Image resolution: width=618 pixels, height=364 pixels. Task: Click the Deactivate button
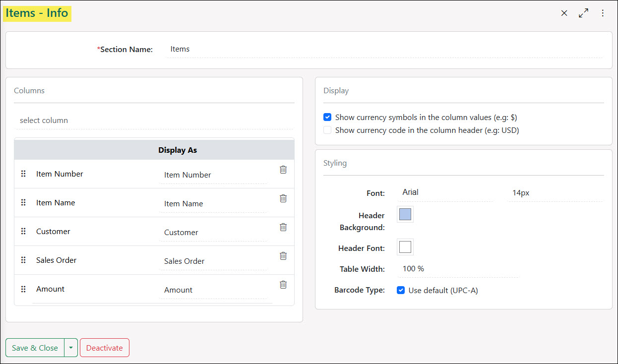tap(104, 348)
